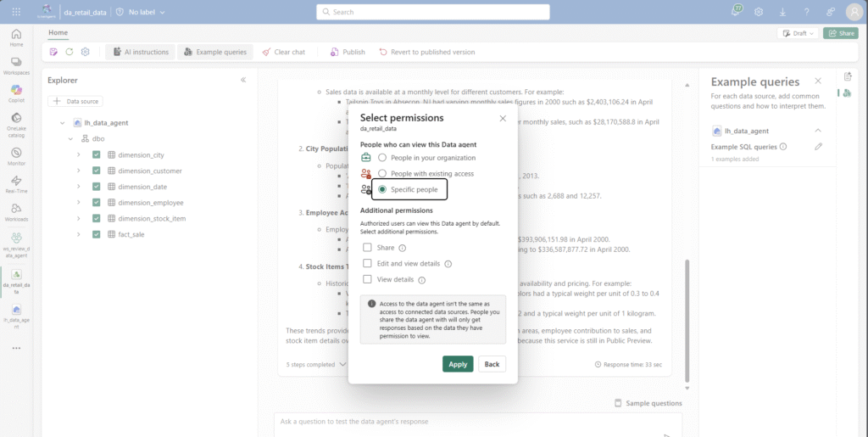The height and width of the screenshot is (437, 868).
Task: Open Real-Time hub in left navigation
Action: pos(16,184)
